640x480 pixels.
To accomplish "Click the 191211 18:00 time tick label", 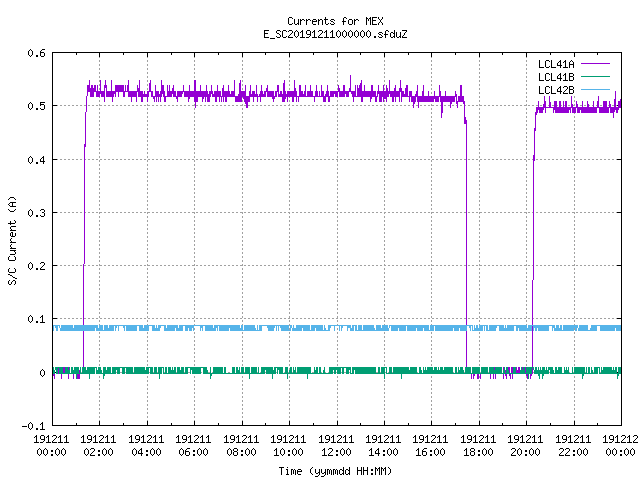I will coord(478,446).
